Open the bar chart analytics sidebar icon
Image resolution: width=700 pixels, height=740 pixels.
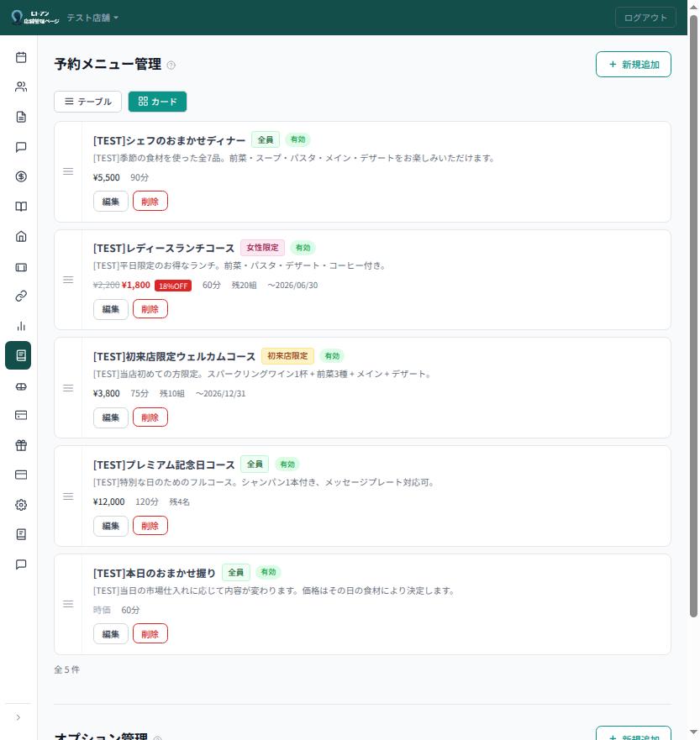(21, 326)
